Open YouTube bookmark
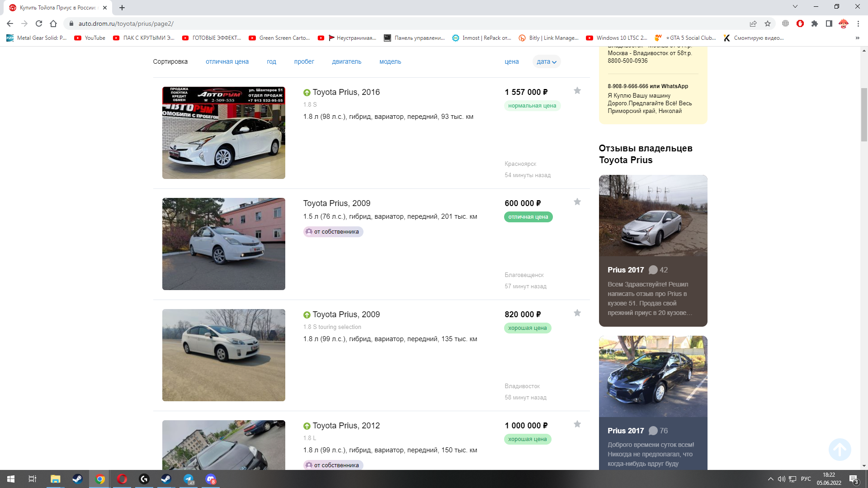Viewport: 868px width, 488px height. (x=90, y=38)
